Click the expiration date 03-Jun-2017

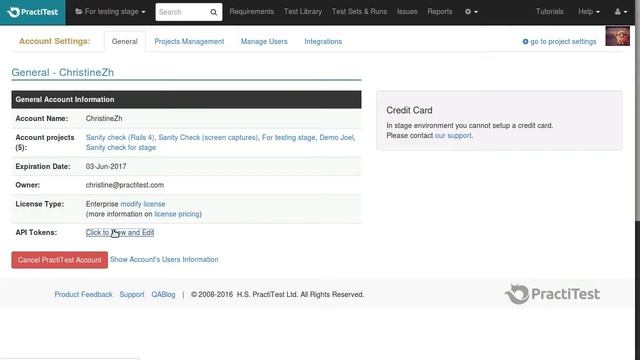[x=106, y=166]
